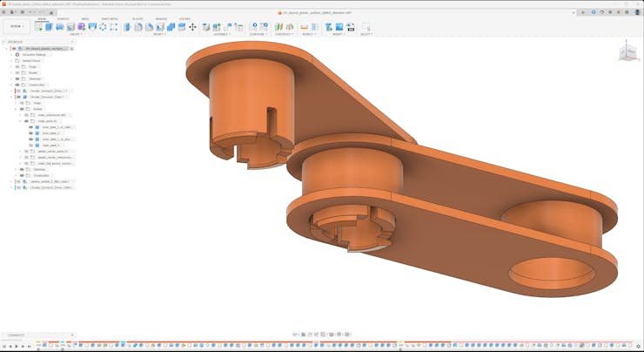Toggle visibility of Sketches folder eye icon

click(17, 78)
